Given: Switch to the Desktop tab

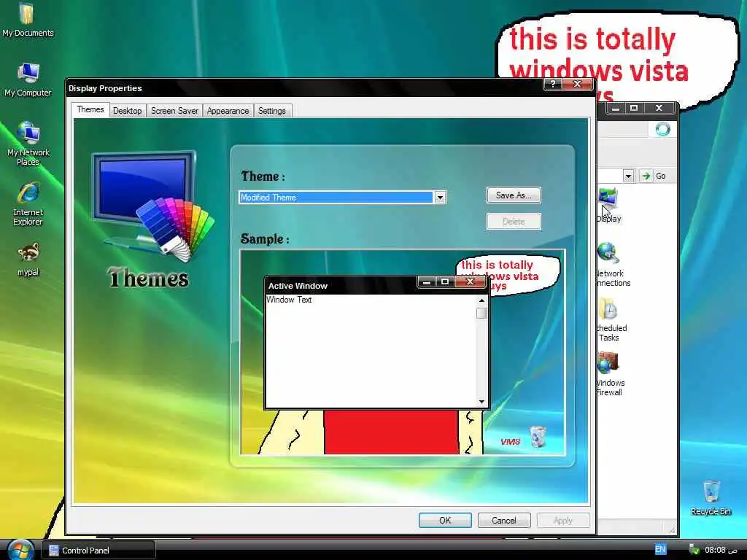Looking at the screenshot, I should point(127,111).
